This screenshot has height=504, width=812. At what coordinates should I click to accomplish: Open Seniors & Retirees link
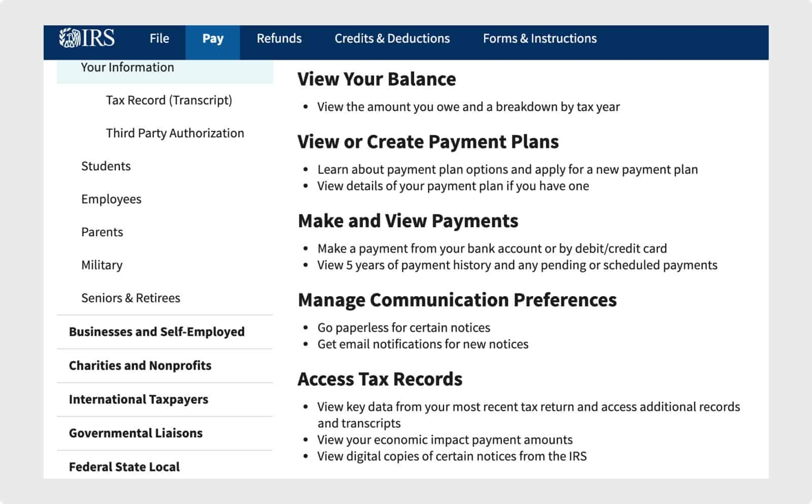[130, 298]
